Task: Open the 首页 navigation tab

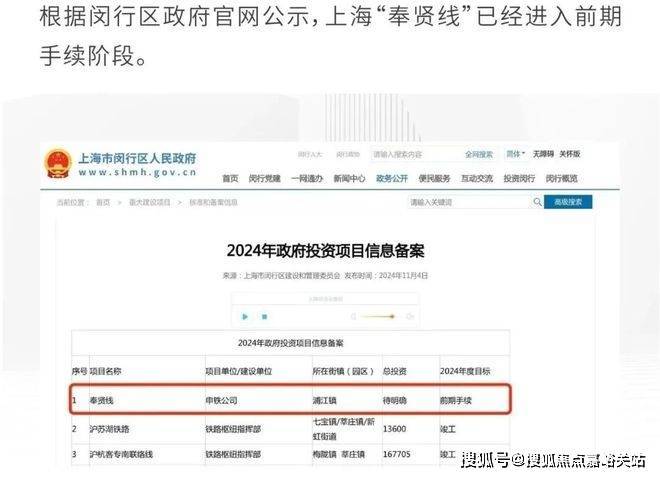Action: pos(230,178)
